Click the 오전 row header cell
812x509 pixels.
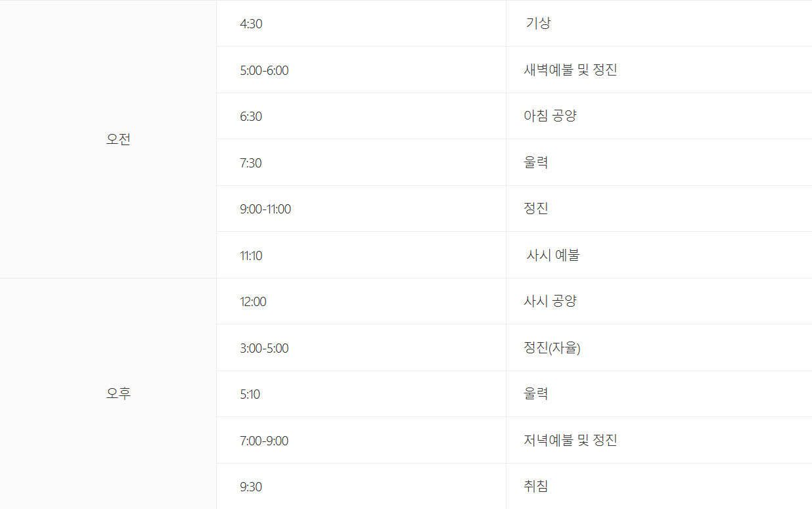pos(118,139)
